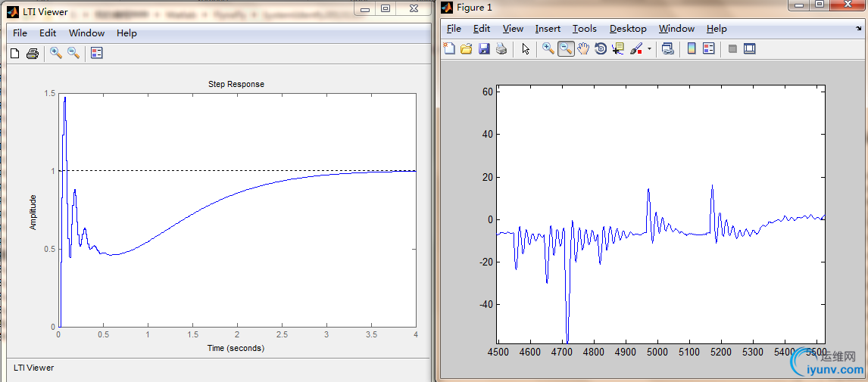The height and width of the screenshot is (382, 868).
Task: Toggle Zoom In mode in Figure 1 toolbar
Action: click(548, 49)
